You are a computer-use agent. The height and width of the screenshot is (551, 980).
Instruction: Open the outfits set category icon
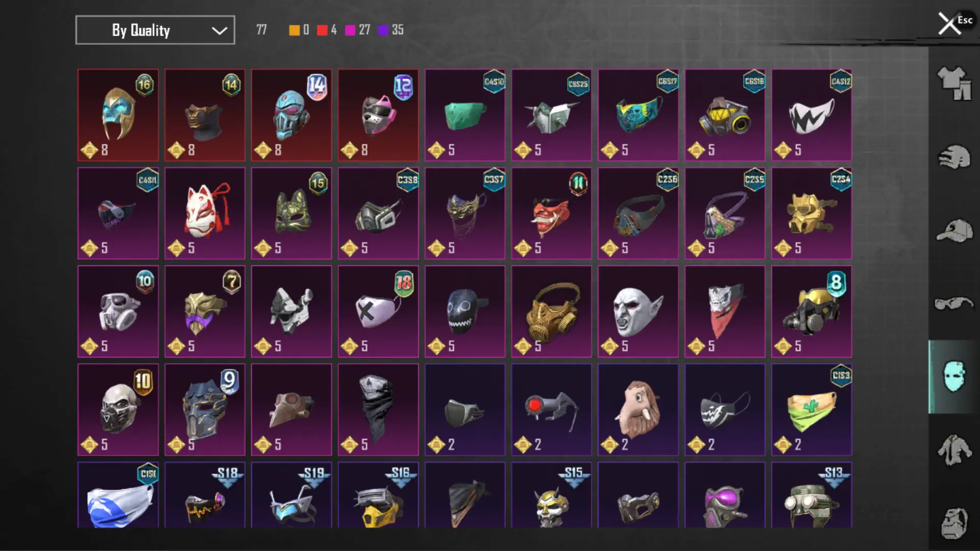coord(954,83)
